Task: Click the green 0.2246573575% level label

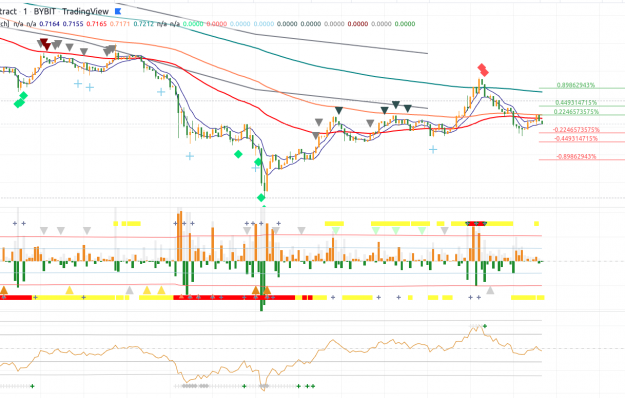Action: click(576, 112)
